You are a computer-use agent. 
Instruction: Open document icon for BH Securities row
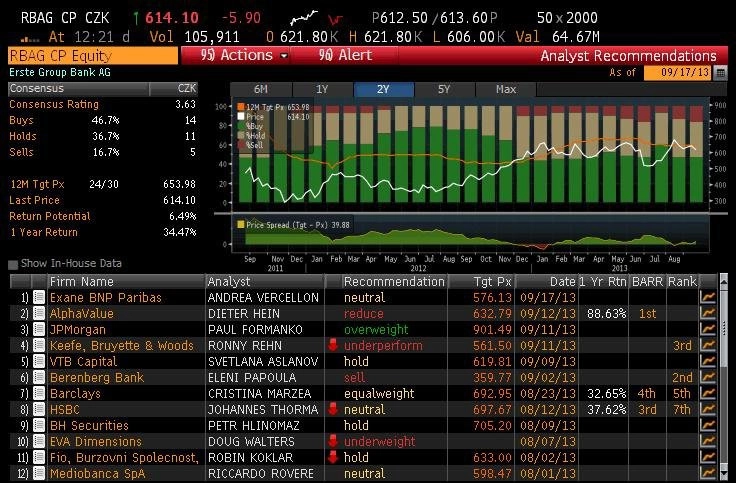pos(38,425)
